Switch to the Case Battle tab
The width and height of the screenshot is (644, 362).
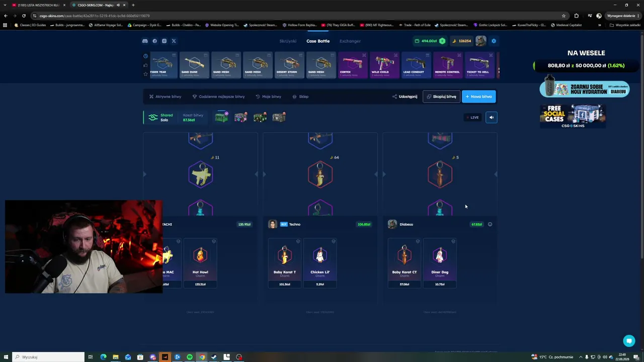coord(318,41)
